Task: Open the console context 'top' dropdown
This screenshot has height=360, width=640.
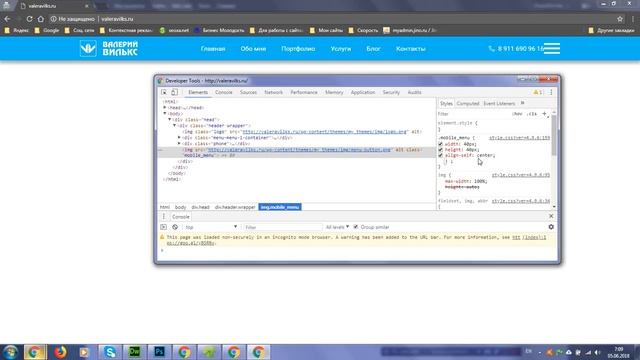Action: [211, 227]
